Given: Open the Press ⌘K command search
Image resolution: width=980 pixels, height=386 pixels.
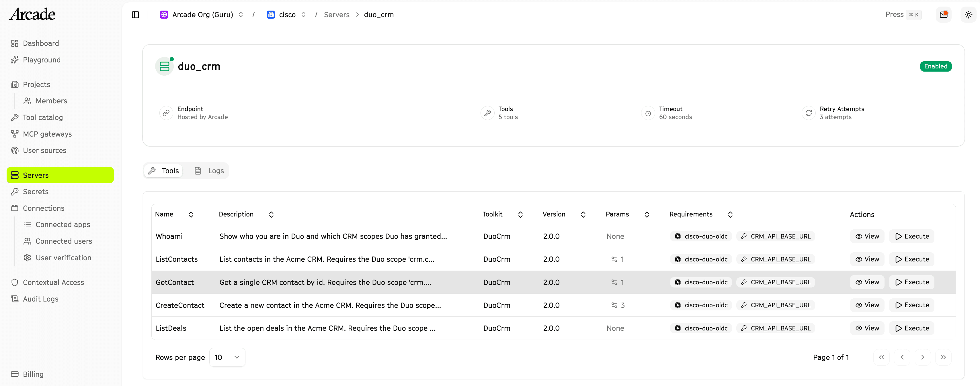Looking at the screenshot, I should click(903, 14).
